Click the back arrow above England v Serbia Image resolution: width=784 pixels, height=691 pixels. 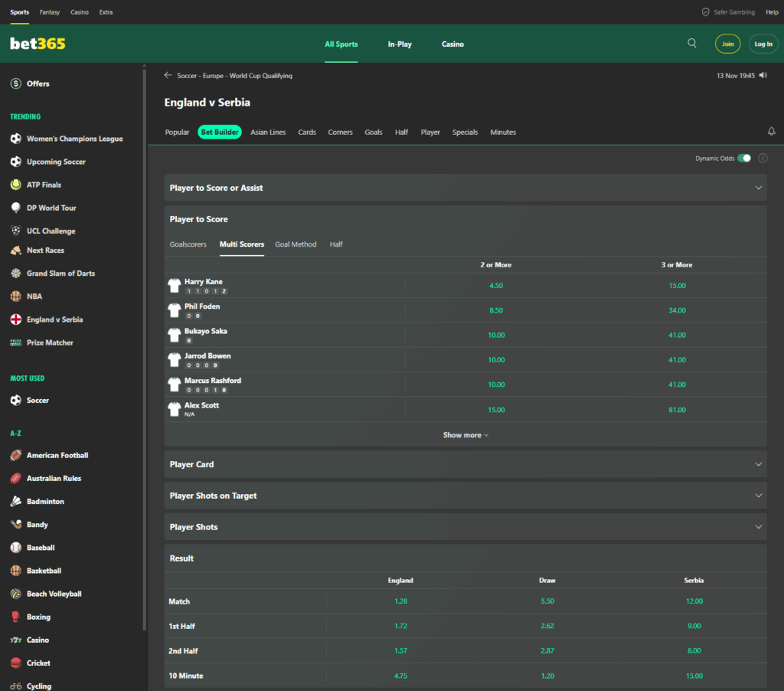[167, 75]
